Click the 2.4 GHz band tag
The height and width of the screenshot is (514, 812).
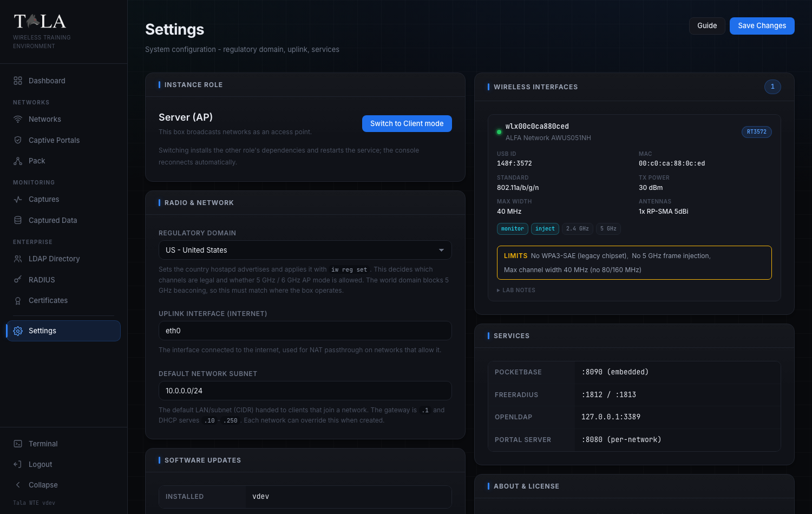(578, 229)
